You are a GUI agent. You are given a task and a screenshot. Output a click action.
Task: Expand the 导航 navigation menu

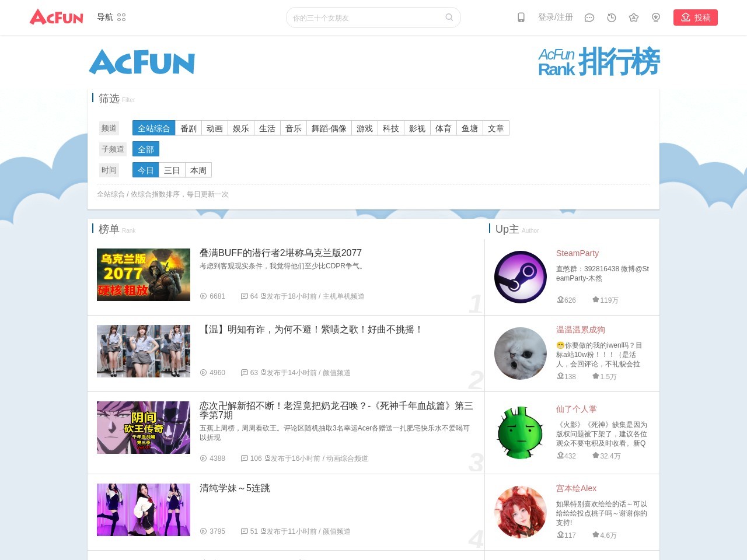(111, 17)
